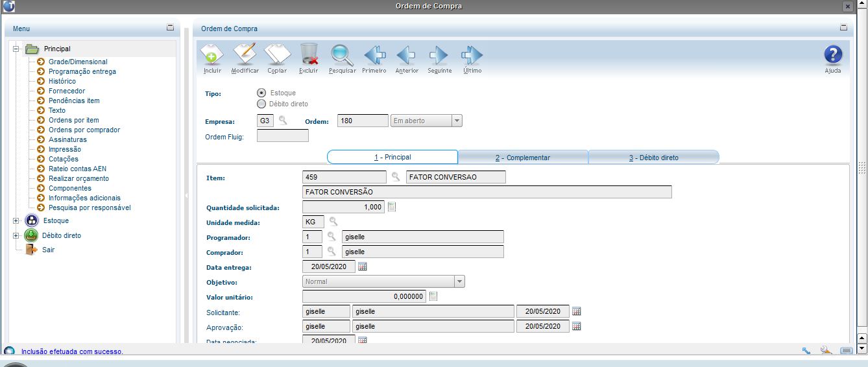Expand the Estoque tree node
Image resolution: width=868 pixels, height=367 pixels.
16,220
